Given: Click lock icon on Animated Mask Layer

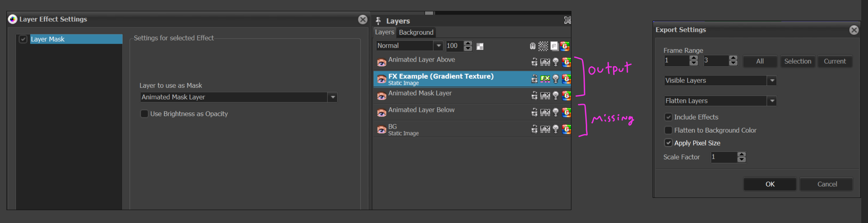Looking at the screenshot, I should coord(534,96).
